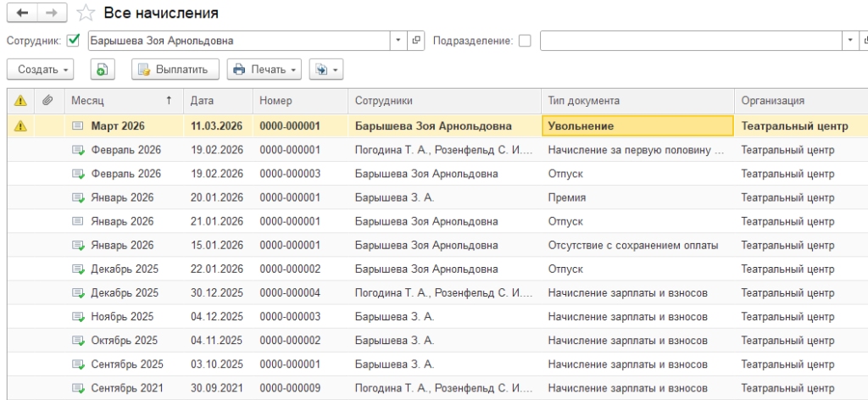Open the send/export arrow dropdown after Печать

tap(326, 69)
